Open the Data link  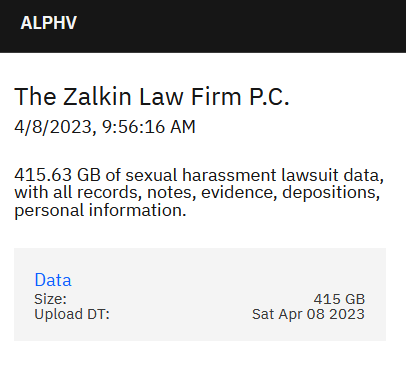pos(53,280)
